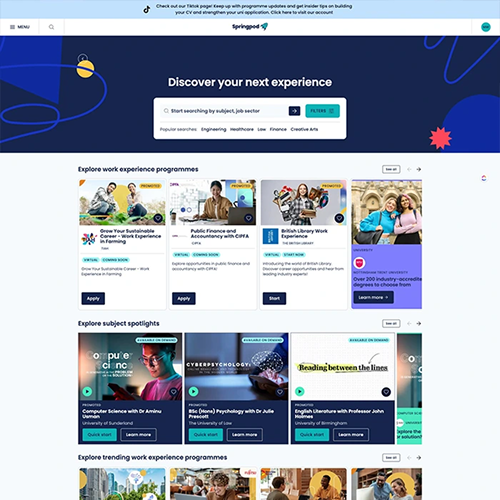Go to next trending programmes
The width and height of the screenshot is (500, 500).
(419, 458)
